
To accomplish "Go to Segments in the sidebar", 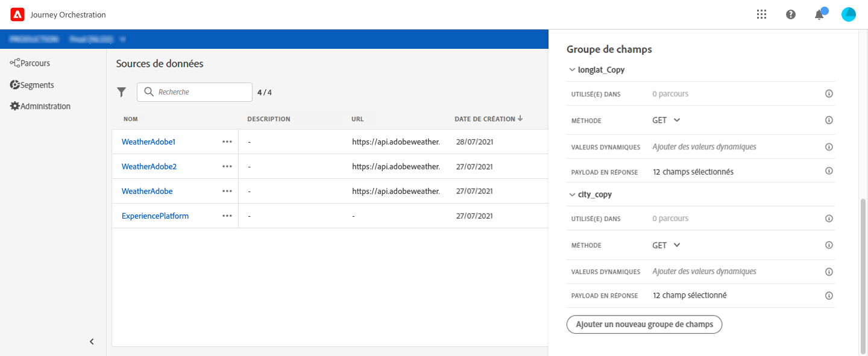I will pos(32,85).
